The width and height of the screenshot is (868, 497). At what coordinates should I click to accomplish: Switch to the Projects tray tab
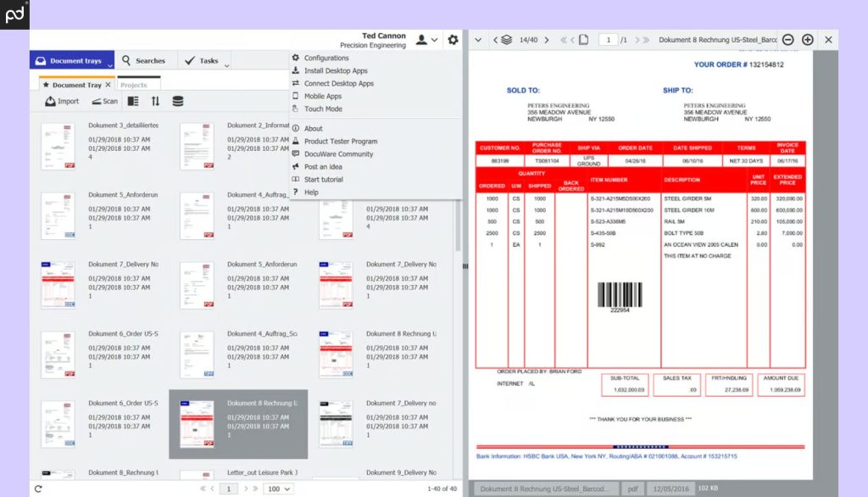(x=134, y=85)
